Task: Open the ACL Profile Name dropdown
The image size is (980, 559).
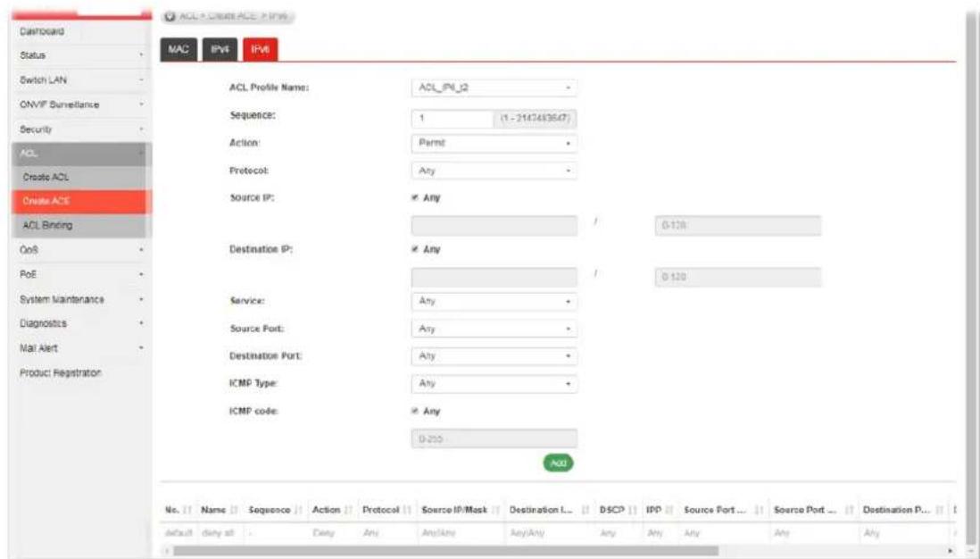Action: pos(494,88)
